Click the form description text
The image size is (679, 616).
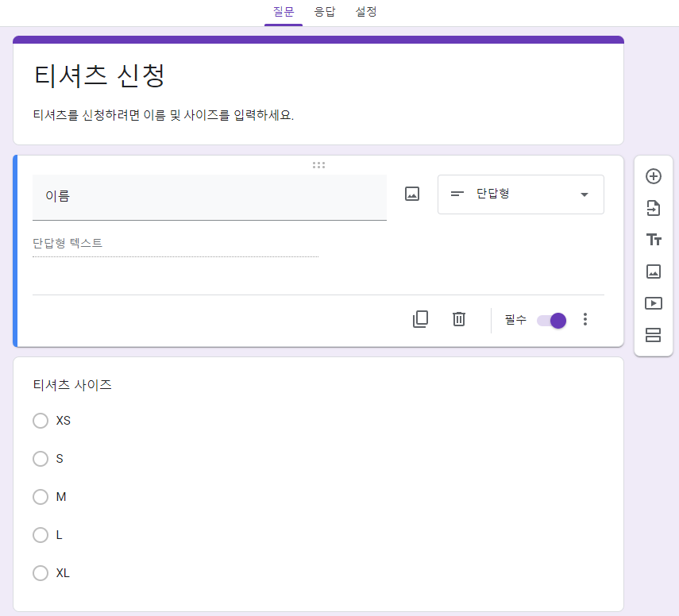point(164,115)
